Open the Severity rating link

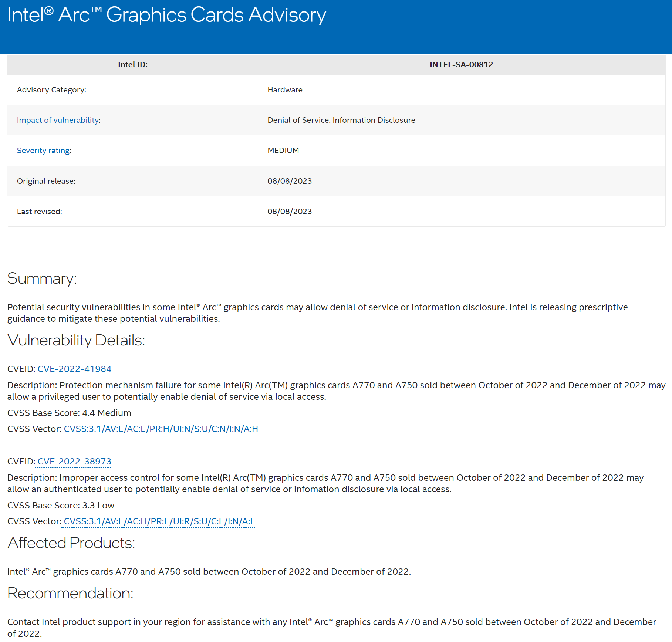[x=43, y=151]
